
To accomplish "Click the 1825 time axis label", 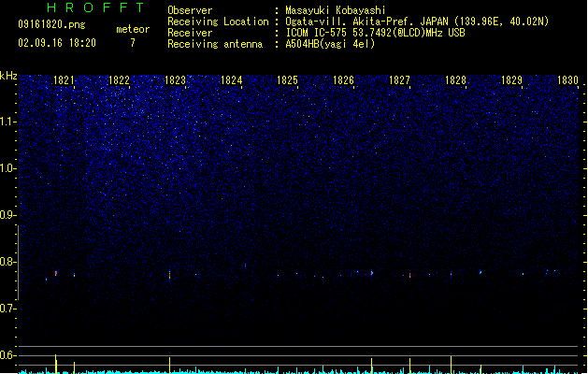I will (287, 80).
